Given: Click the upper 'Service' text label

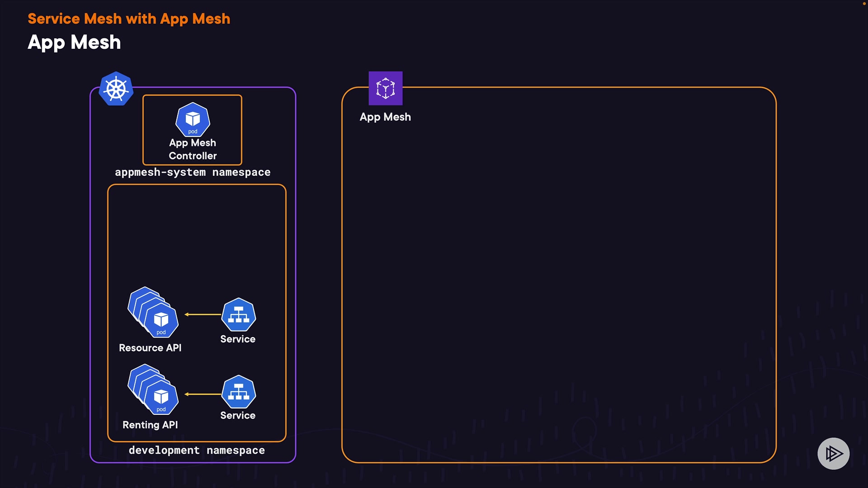Looking at the screenshot, I should click(238, 339).
